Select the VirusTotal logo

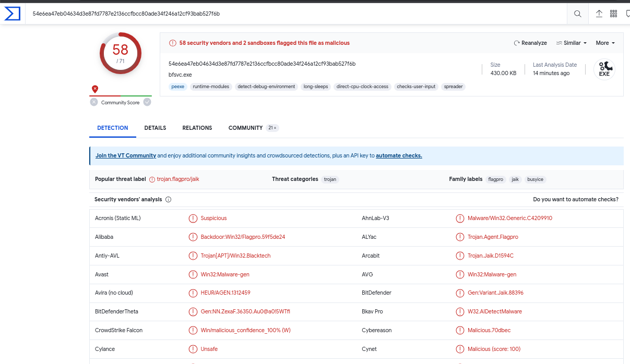tap(11, 14)
